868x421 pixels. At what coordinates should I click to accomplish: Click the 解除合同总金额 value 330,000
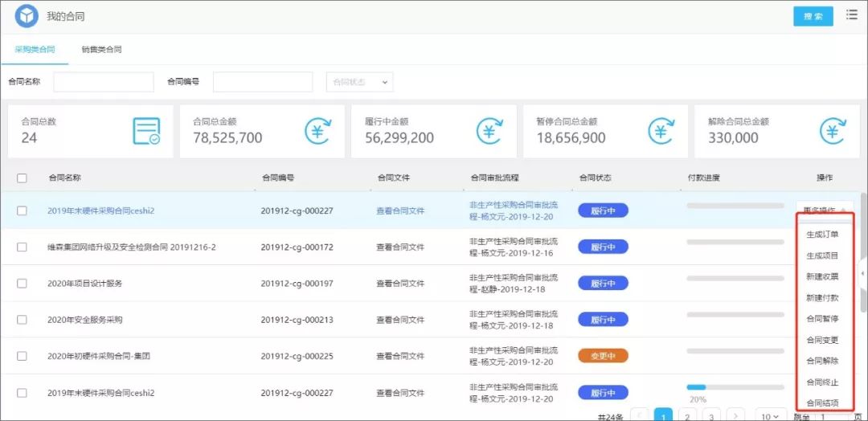(x=733, y=137)
